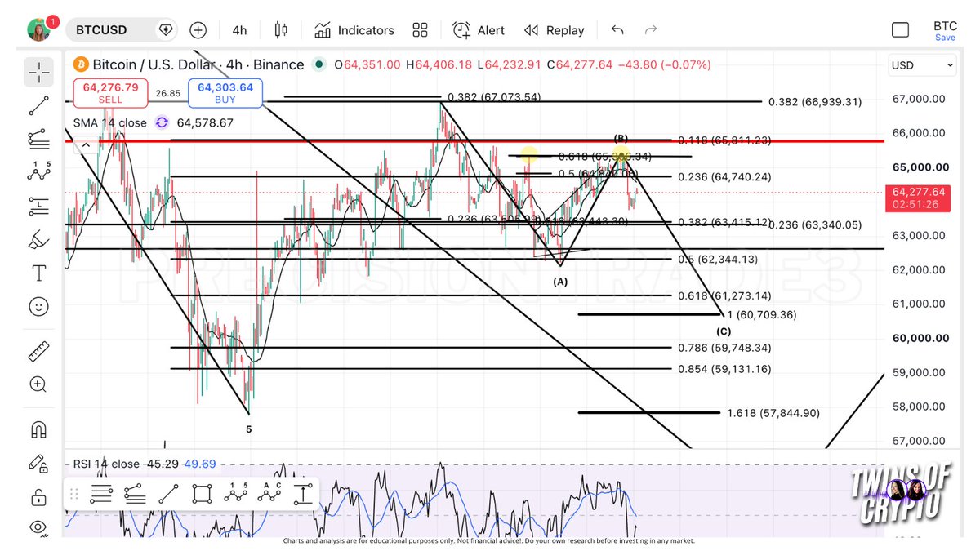Screen dimensions: 980x551
Task: Select the ruler measure tool
Action: [38, 351]
